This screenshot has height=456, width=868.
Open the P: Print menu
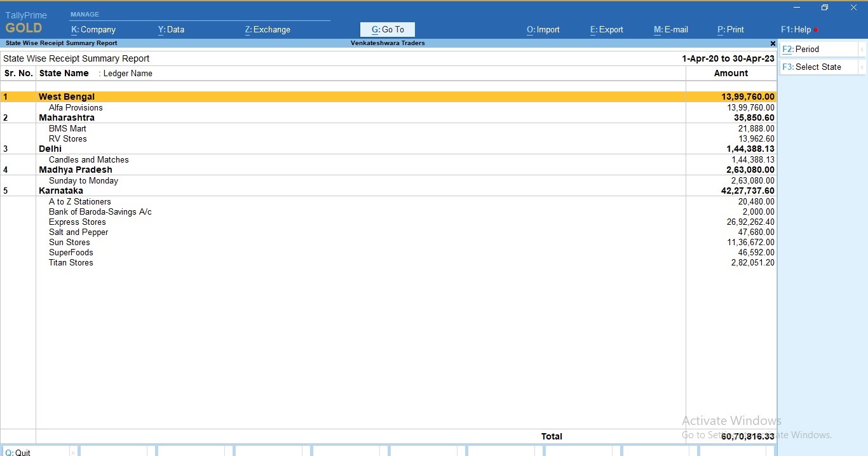tap(731, 30)
